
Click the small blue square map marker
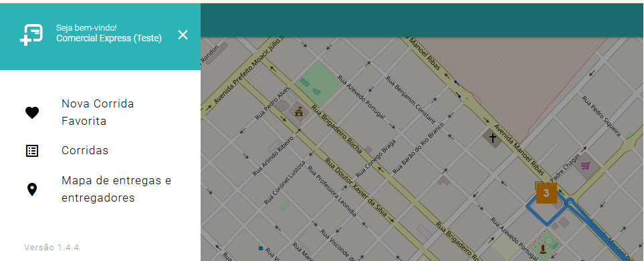(260, 248)
